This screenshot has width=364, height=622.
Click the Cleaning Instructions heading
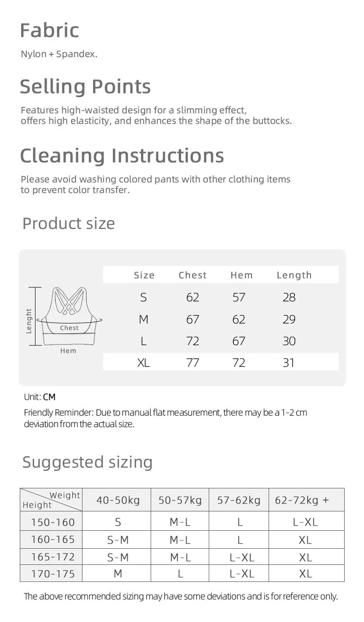pos(122,155)
